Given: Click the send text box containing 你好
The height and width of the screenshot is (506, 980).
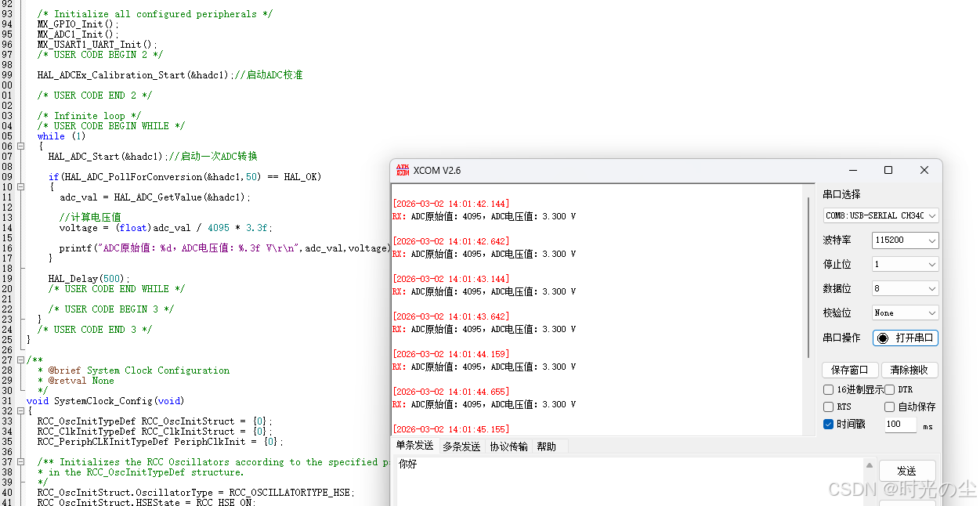Looking at the screenshot, I should (629, 481).
